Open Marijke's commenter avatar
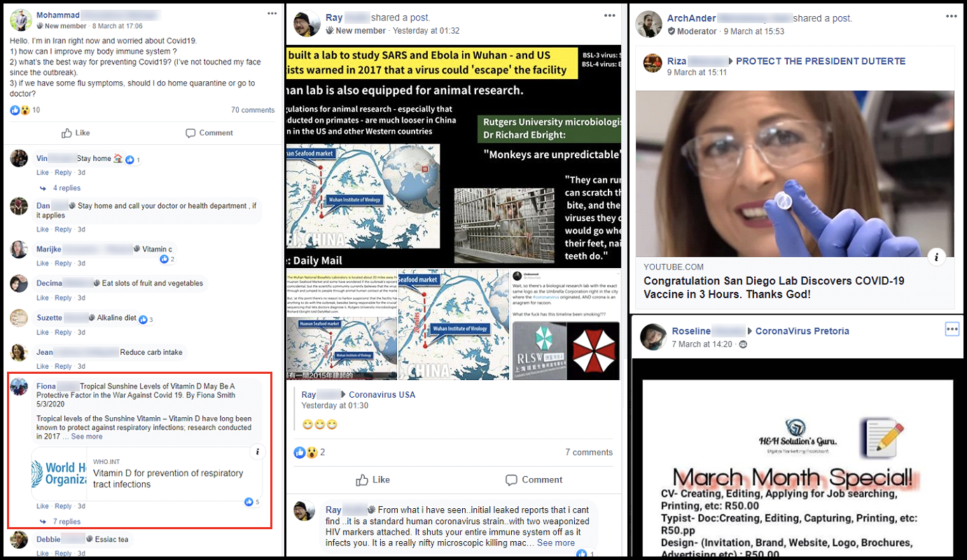967x560 pixels. click(19, 249)
